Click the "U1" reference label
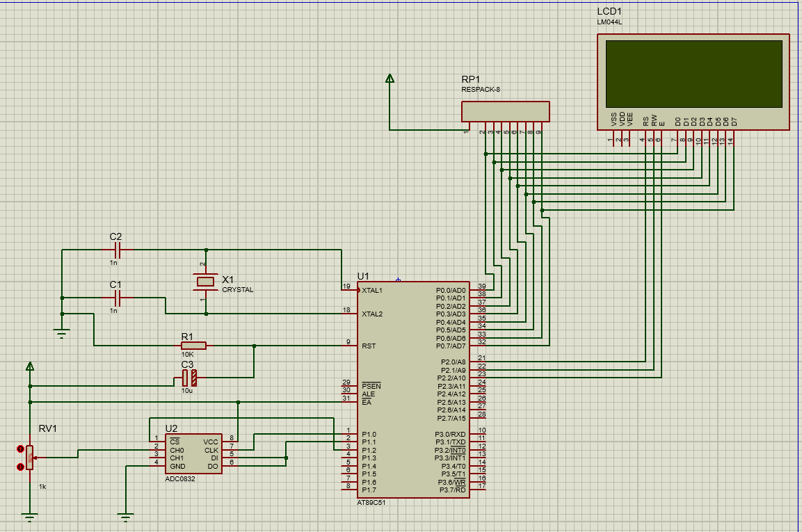 tap(363, 276)
